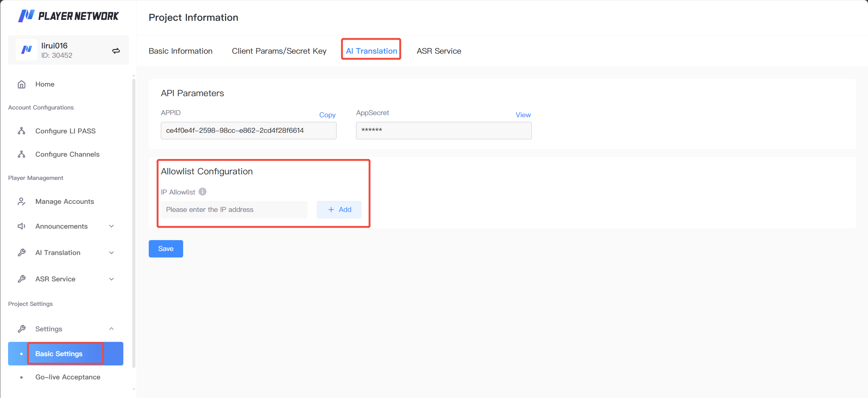This screenshot has height=398, width=868.
Task: Click the lirui016 project avatar icon
Action: [x=27, y=50]
